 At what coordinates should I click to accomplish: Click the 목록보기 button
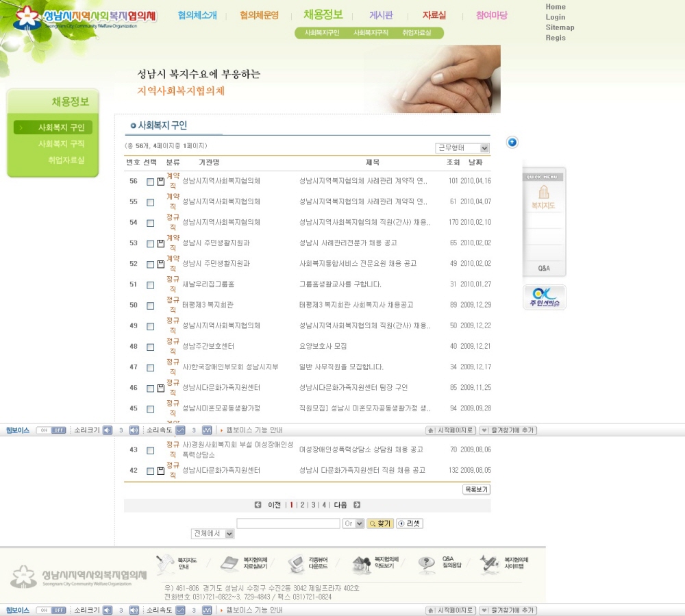pyautogui.click(x=476, y=489)
